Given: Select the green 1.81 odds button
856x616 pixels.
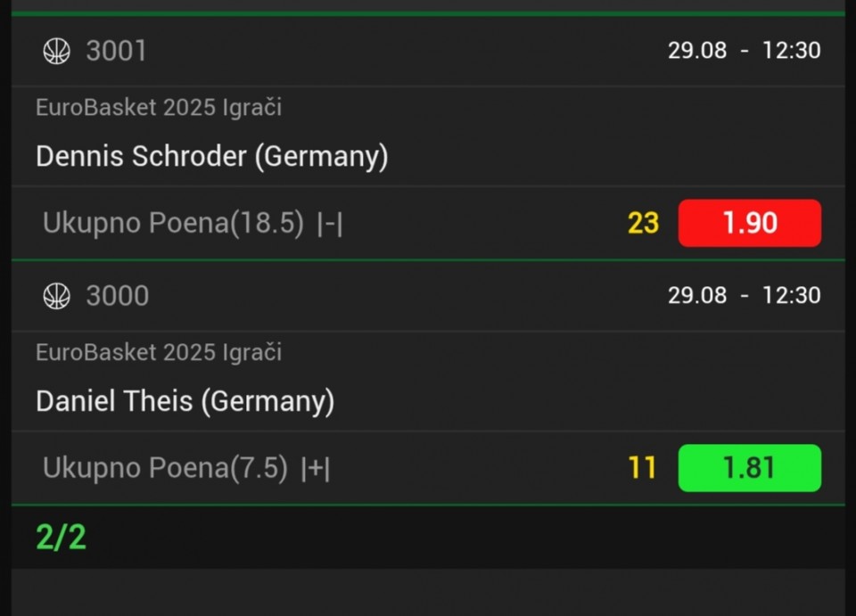Looking at the screenshot, I should tap(750, 468).
